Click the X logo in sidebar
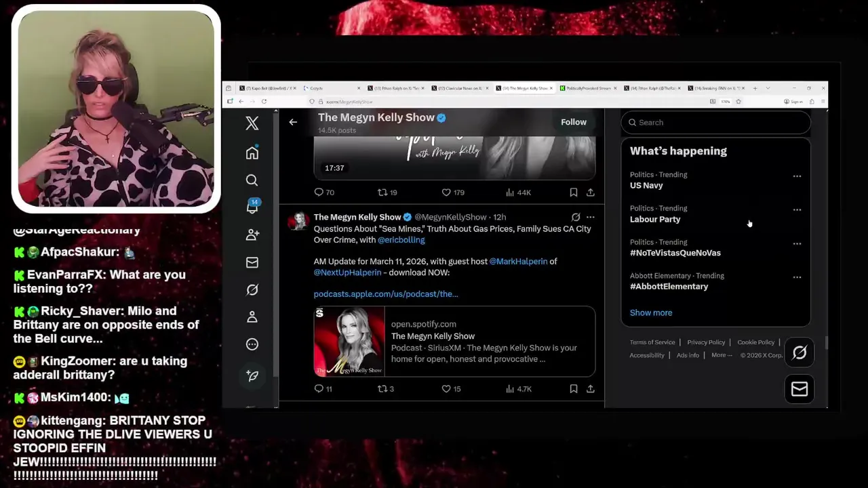 [252, 123]
